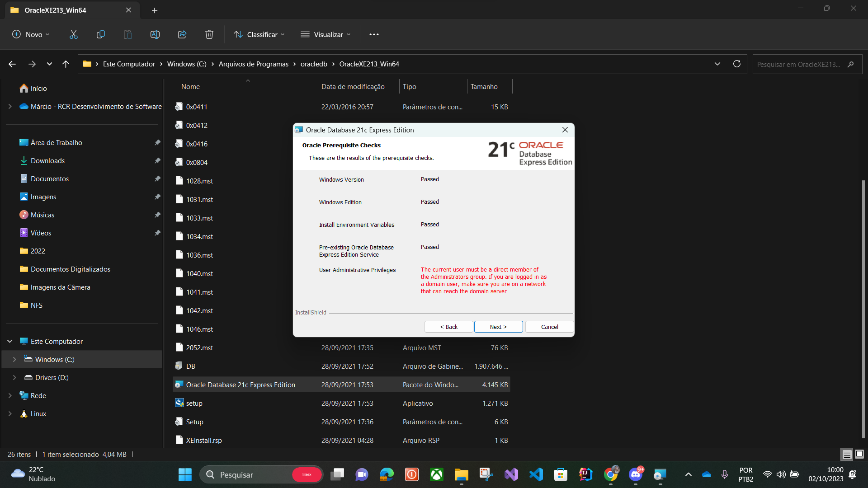
Task: Open the 'See more' ellipsis menu
Action: coord(374,34)
